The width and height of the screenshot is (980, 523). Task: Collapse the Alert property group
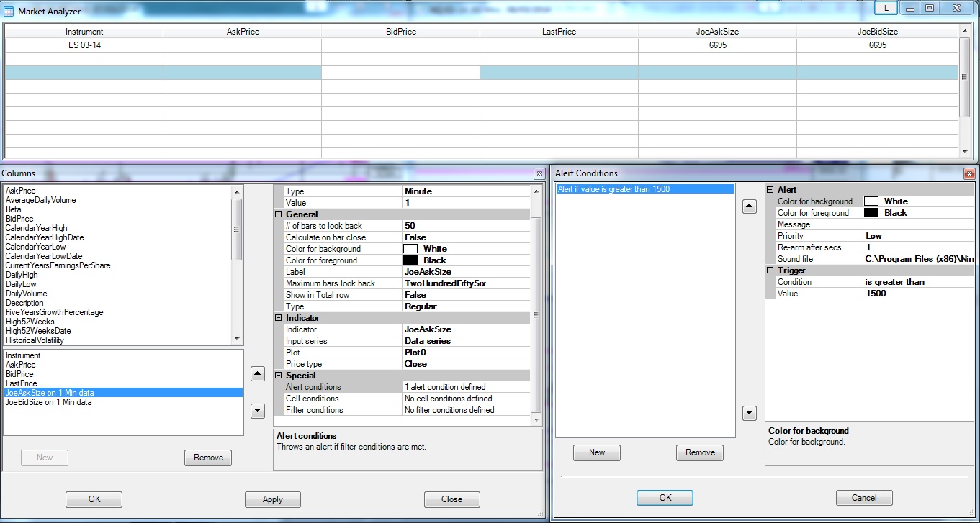point(770,190)
